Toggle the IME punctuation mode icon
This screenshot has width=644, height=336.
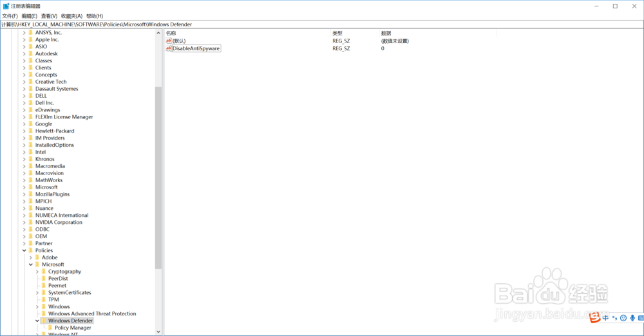614,318
